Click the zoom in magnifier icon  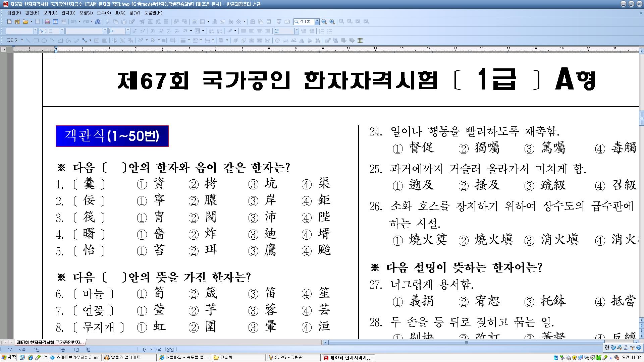tap(332, 21)
